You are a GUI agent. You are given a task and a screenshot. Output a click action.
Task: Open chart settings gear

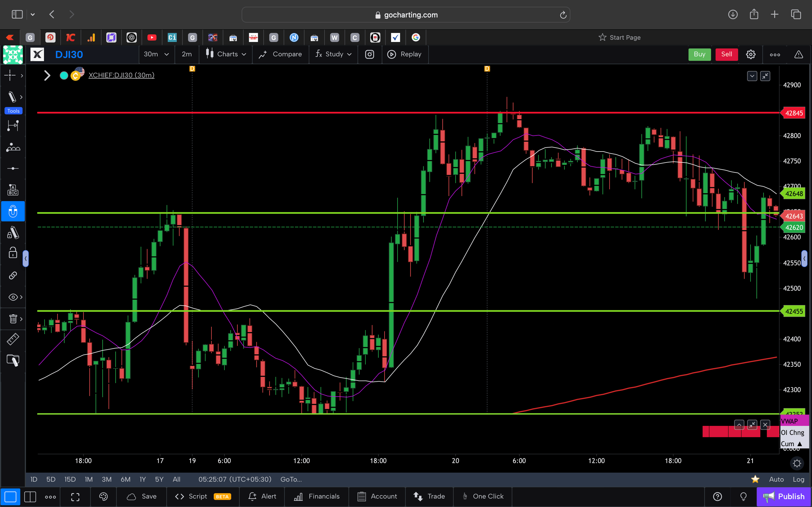tap(751, 54)
